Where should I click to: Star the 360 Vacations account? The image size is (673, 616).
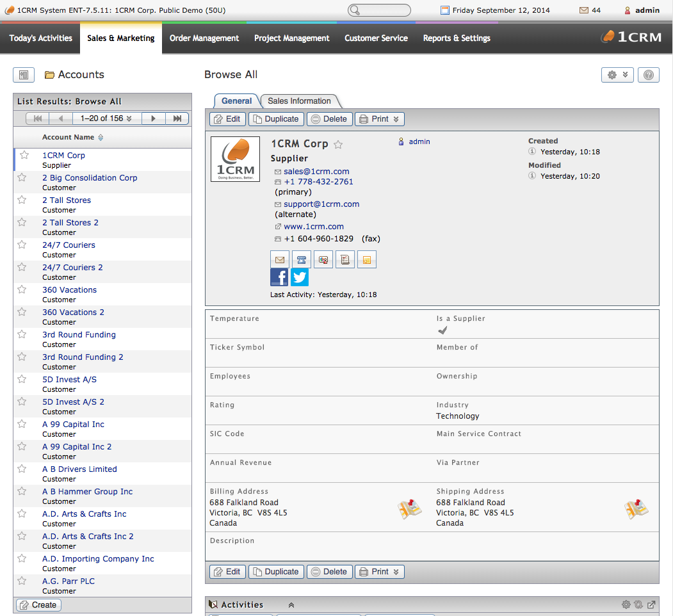(22, 289)
